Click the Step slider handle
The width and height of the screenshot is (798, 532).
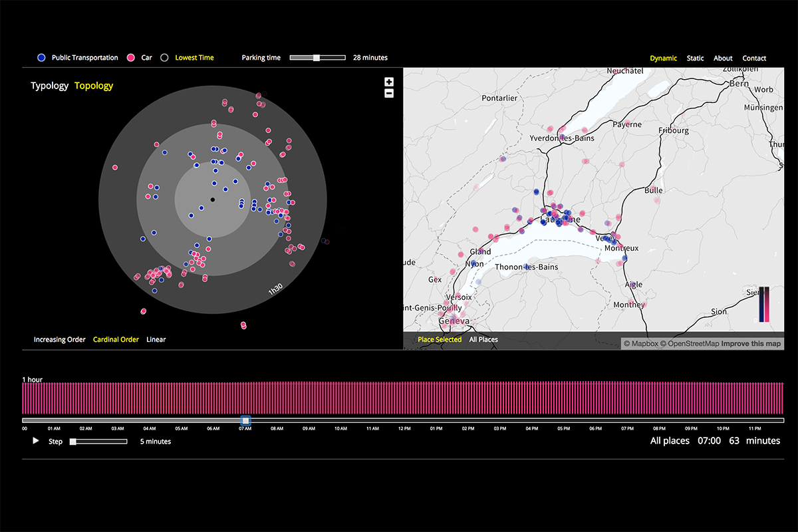73,442
